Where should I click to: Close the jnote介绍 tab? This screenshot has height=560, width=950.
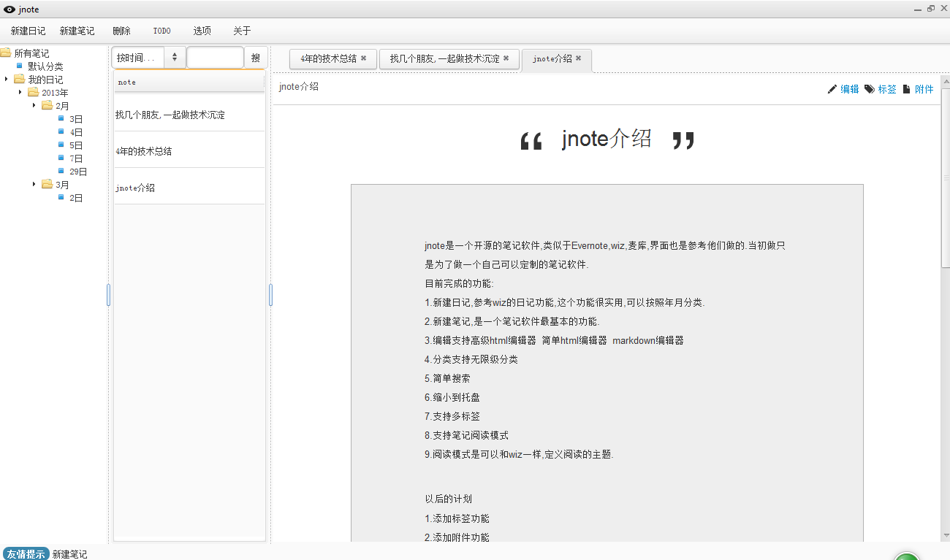(x=578, y=58)
